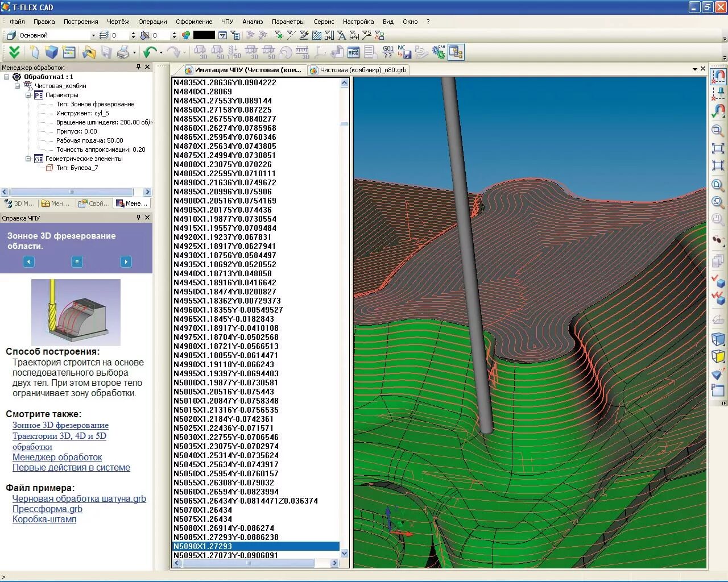Open the Основной layer dropdown

coord(93,35)
